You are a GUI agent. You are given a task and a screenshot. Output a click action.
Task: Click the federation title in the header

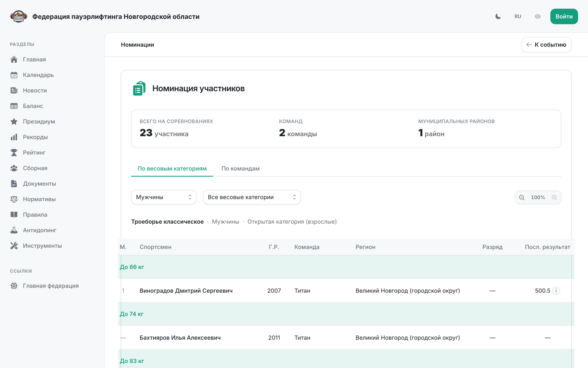(116, 16)
